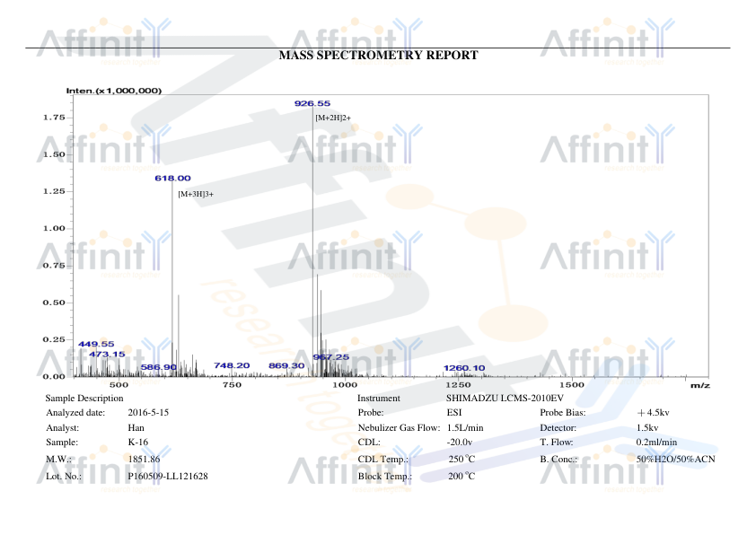Viewport: 756px width, 535px height.
Task: Select the sample name K-16
Action: (x=138, y=443)
